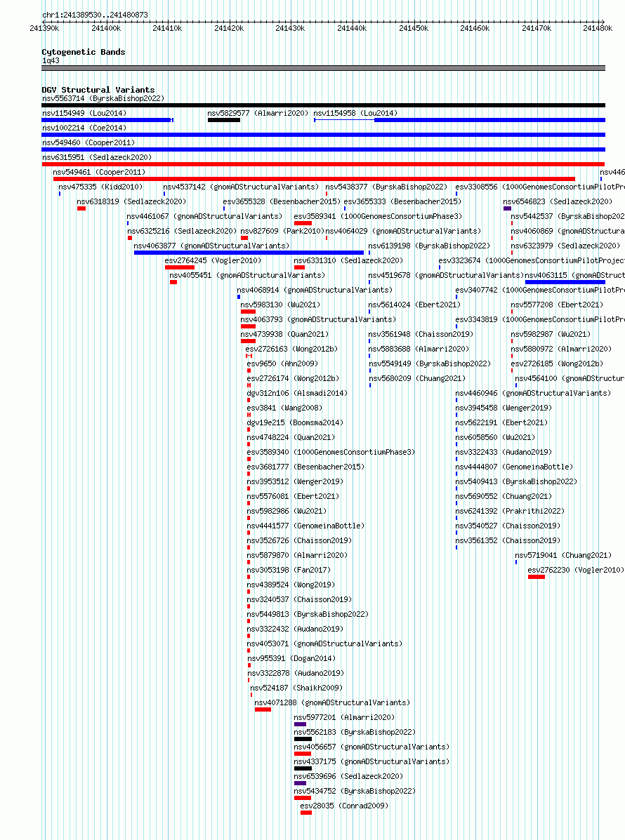
Task: Open nsv4444807 (GenomeinaBottle) variant
Action: (x=514, y=467)
